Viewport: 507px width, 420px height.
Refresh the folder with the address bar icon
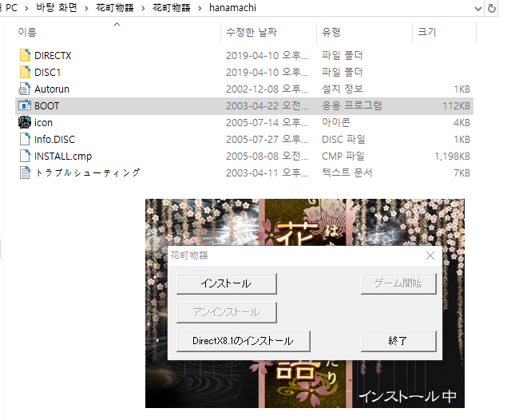click(x=492, y=8)
